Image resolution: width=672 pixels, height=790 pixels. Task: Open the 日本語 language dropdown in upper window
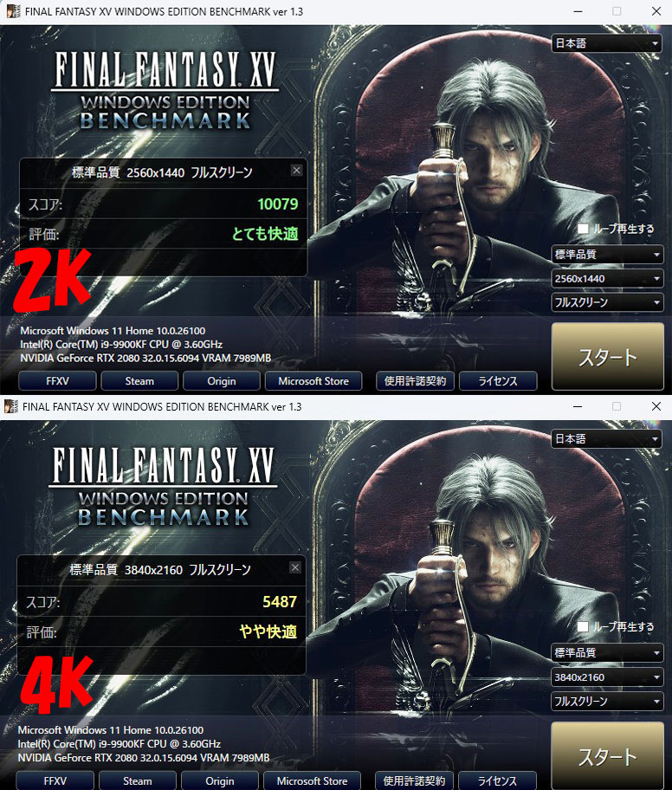[x=606, y=43]
